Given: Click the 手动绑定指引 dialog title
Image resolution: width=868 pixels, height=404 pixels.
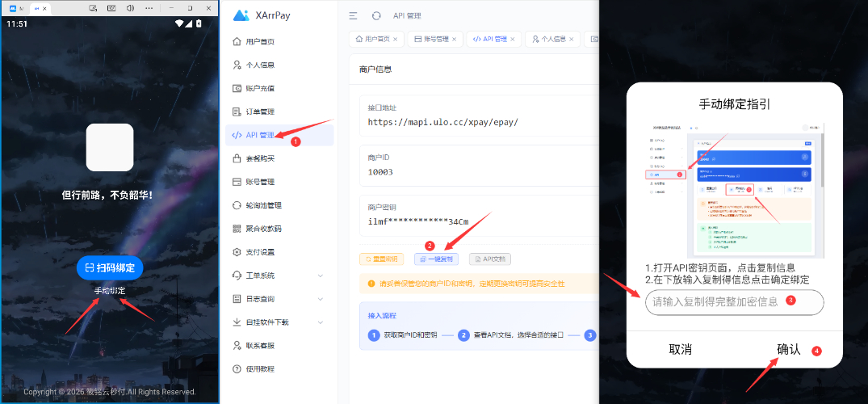Looking at the screenshot, I should [735, 104].
